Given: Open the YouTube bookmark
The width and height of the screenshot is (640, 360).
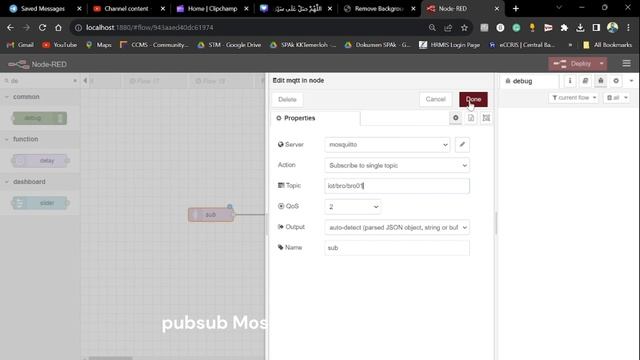Looking at the screenshot, I should click(60, 45).
